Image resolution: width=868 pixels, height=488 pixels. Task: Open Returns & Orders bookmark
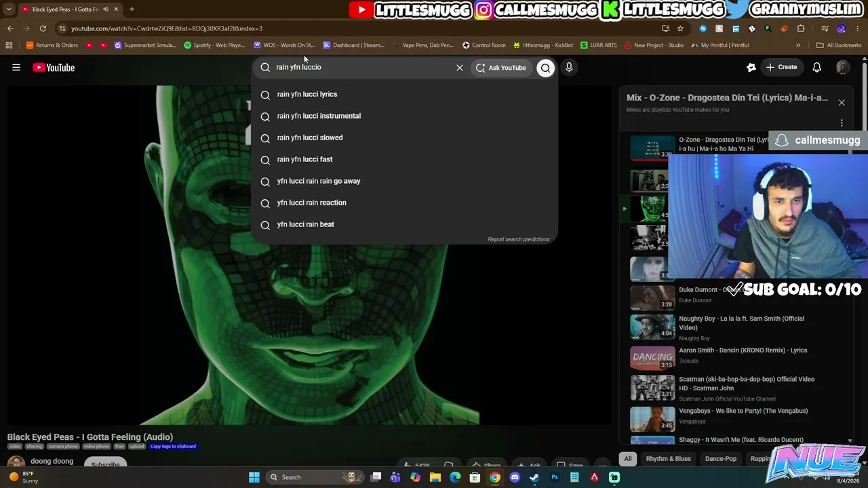(52, 45)
